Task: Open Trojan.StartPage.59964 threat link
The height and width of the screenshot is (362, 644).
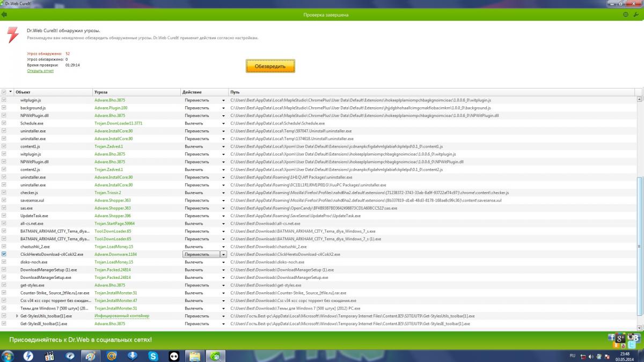Action: click(x=114, y=223)
